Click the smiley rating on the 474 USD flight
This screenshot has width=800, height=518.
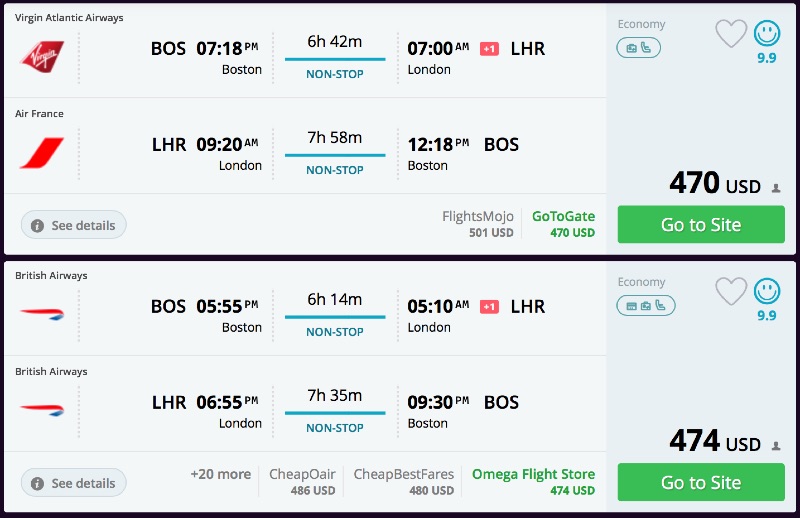click(x=767, y=291)
